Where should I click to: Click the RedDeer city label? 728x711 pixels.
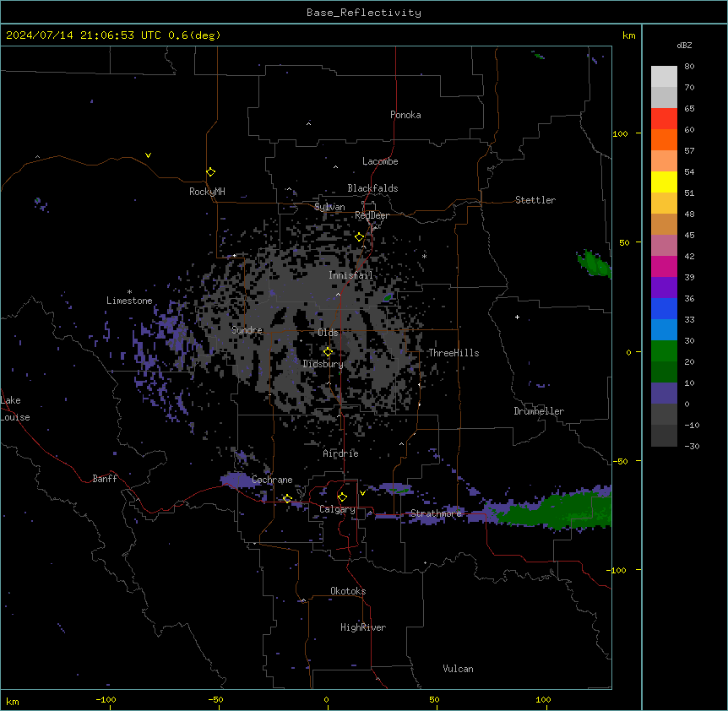coord(372,215)
